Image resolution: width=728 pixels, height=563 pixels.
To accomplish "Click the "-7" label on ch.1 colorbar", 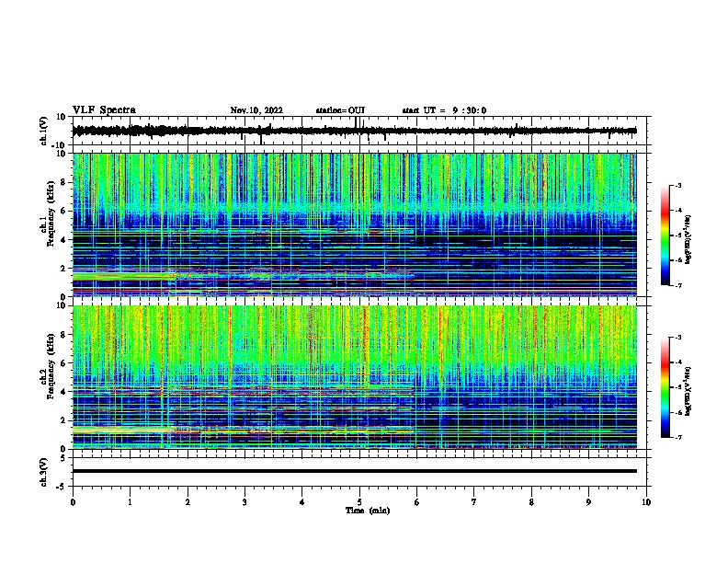I will 678,285.
